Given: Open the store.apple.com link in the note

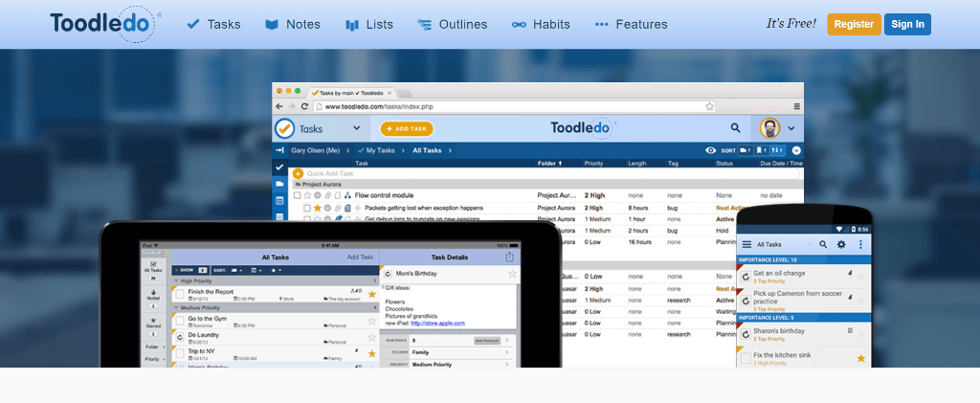Looking at the screenshot, I should 437,323.
